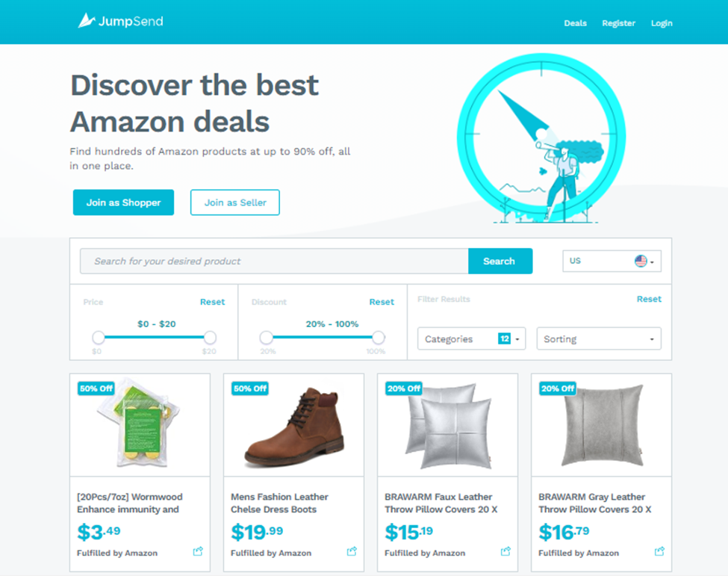Open the Sorting dropdown

click(599, 338)
